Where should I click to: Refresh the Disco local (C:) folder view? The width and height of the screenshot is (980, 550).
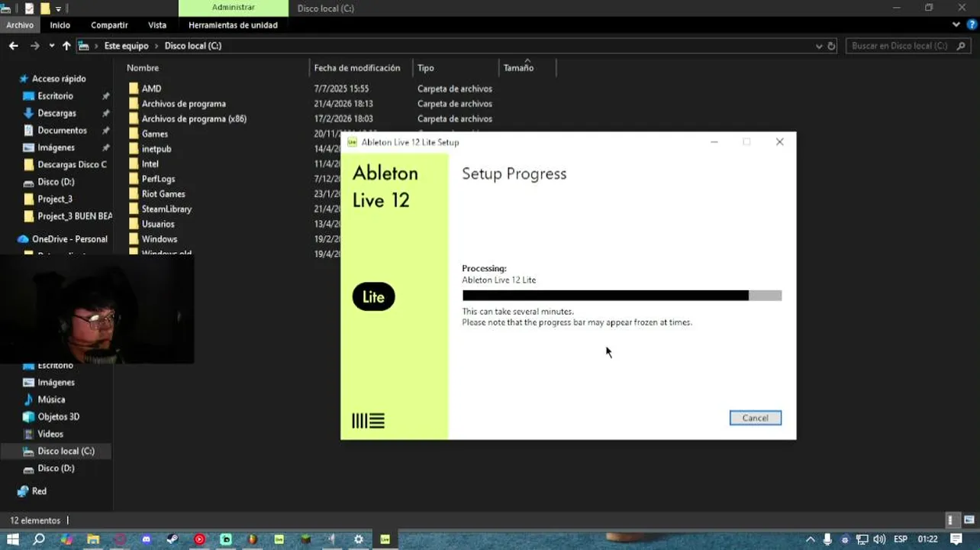click(831, 46)
